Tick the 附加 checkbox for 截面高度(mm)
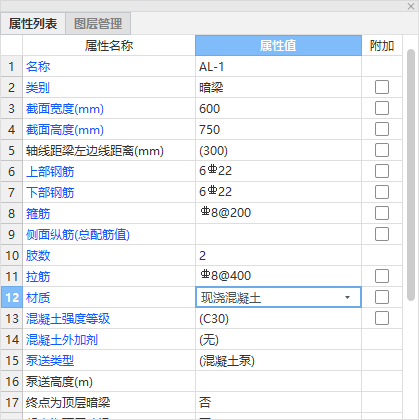This screenshot has width=419, height=420. (382, 129)
